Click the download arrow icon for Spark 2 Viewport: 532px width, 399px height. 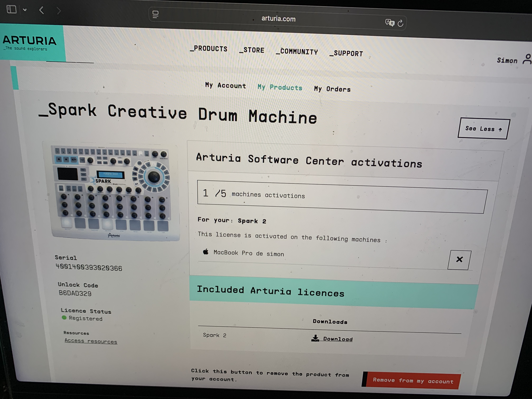[x=315, y=338]
